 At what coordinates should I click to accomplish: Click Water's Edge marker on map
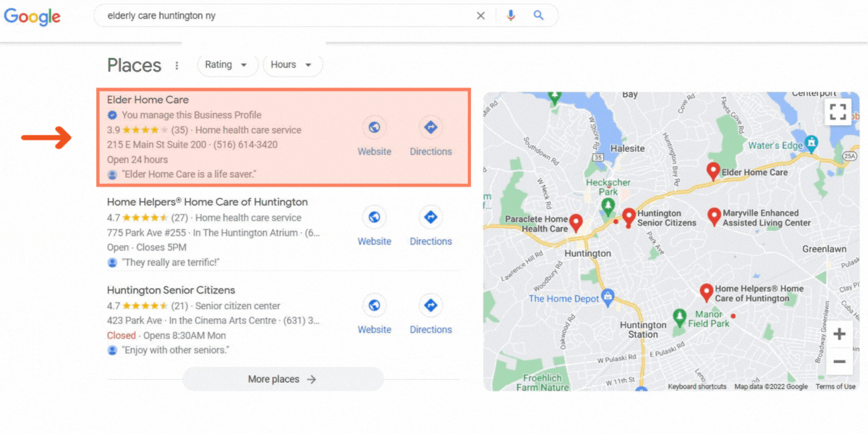click(811, 142)
